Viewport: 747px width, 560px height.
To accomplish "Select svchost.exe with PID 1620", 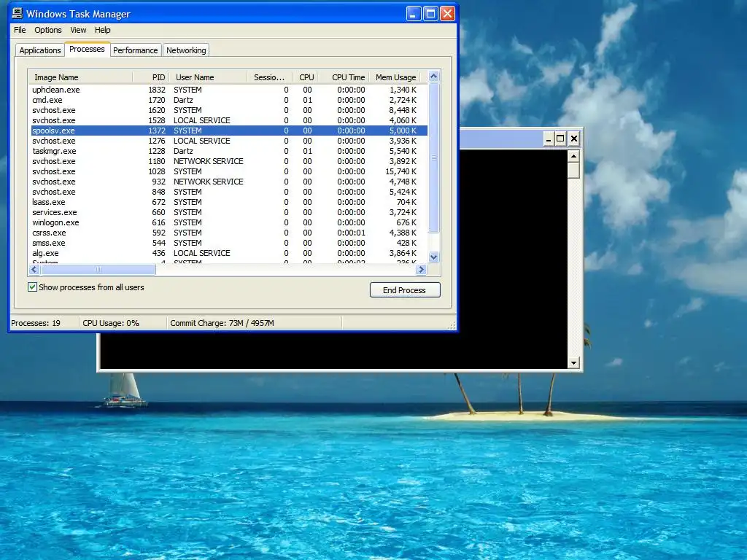I will point(228,110).
